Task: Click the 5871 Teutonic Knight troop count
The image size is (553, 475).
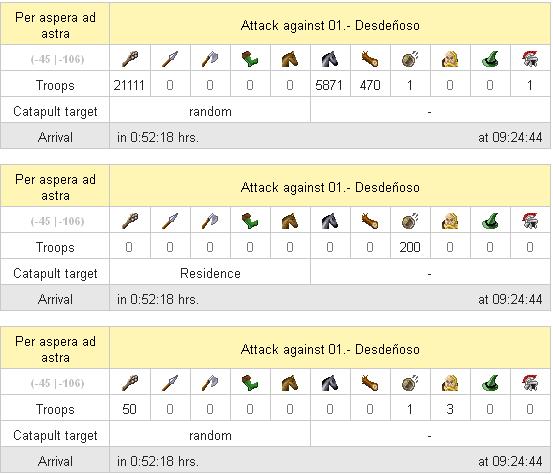Action: (329, 85)
